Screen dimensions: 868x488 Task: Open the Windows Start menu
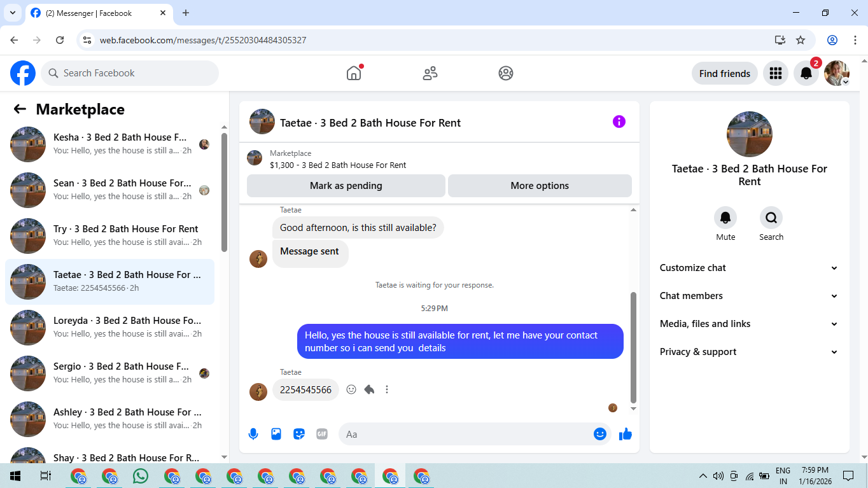pos(15,476)
